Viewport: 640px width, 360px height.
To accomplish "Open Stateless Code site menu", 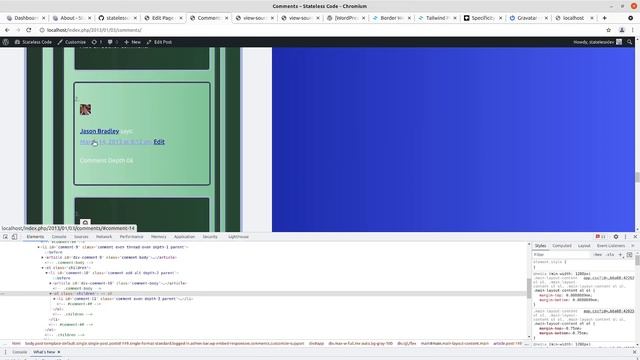I will (33, 42).
